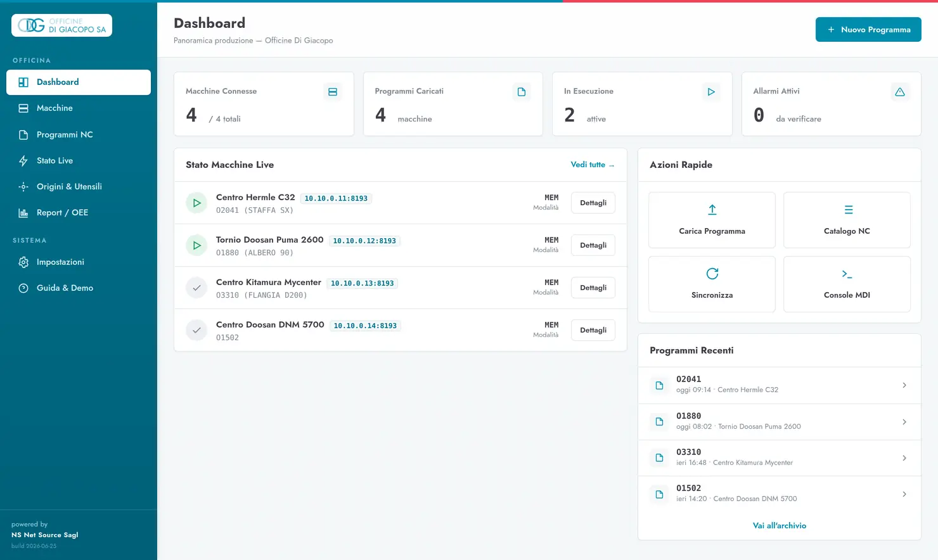Expand recent program 02041 chevron

904,385
